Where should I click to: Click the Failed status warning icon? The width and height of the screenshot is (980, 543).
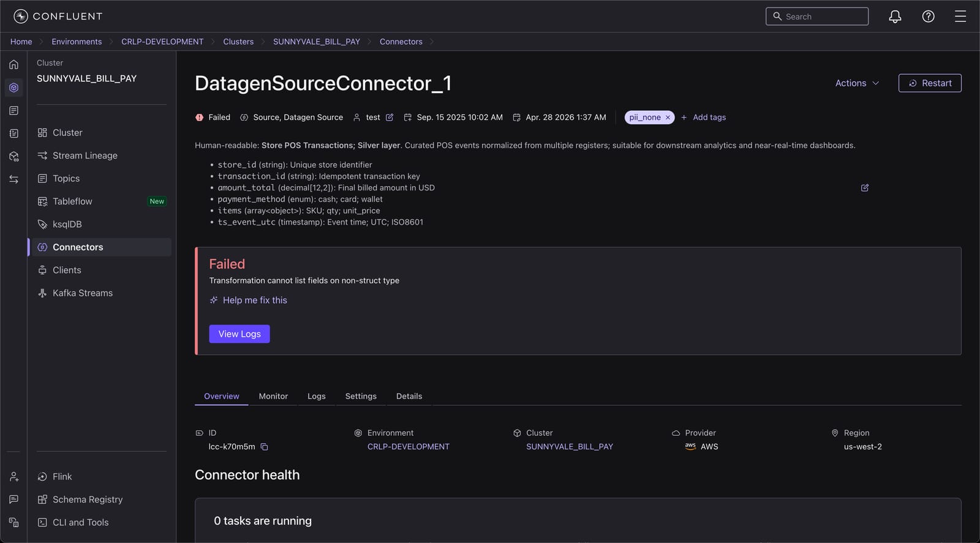(199, 118)
